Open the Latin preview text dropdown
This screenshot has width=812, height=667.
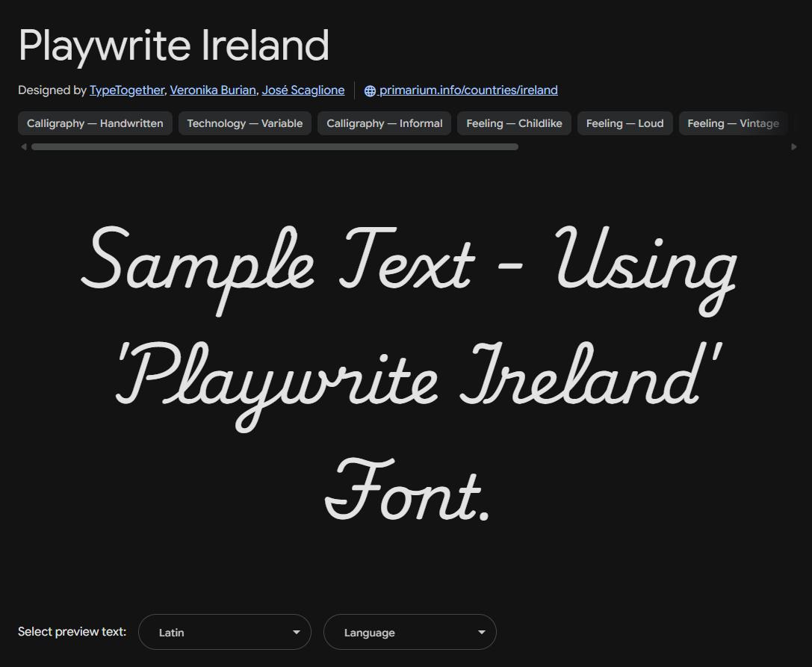(225, 632)
